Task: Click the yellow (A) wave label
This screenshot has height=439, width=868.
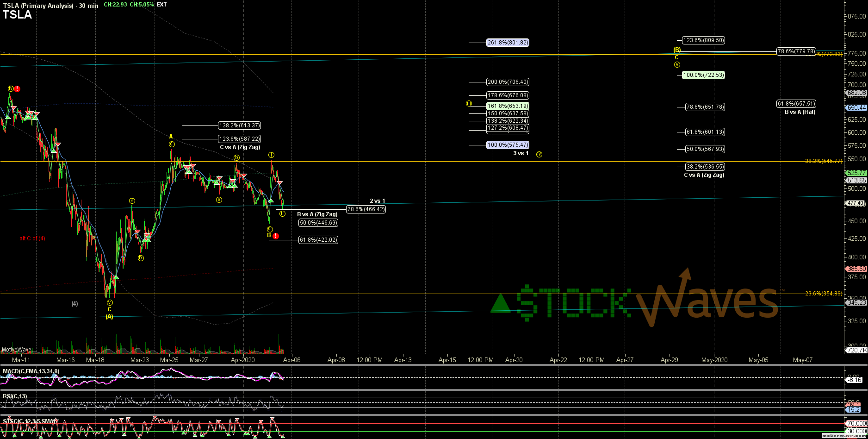Action: pyautogui.click(x=110, y=316)
